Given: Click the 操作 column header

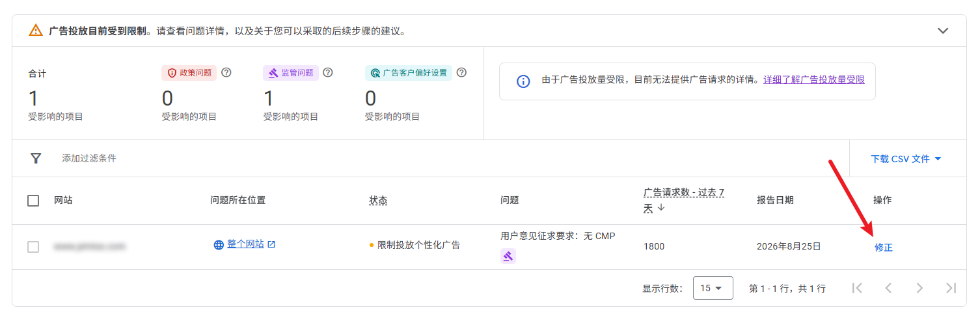Looking at the screenshot, I should (882, 200).
